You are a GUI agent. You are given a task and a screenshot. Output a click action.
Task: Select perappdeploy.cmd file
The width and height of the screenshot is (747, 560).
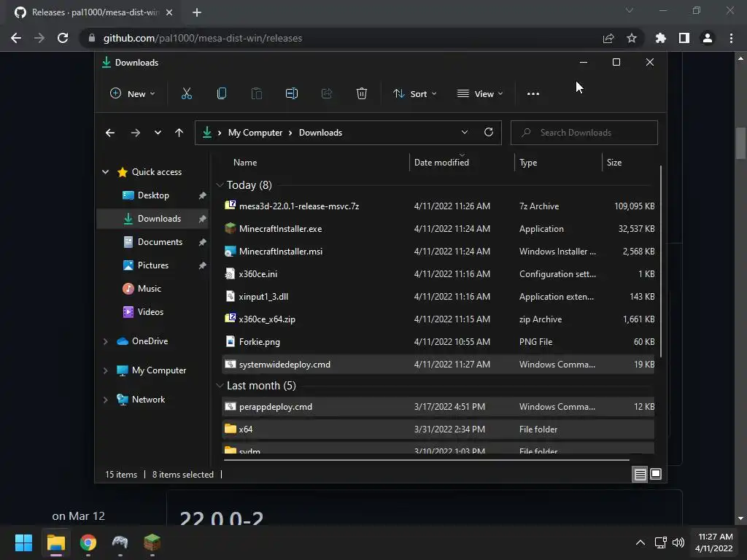pos(438,407)
